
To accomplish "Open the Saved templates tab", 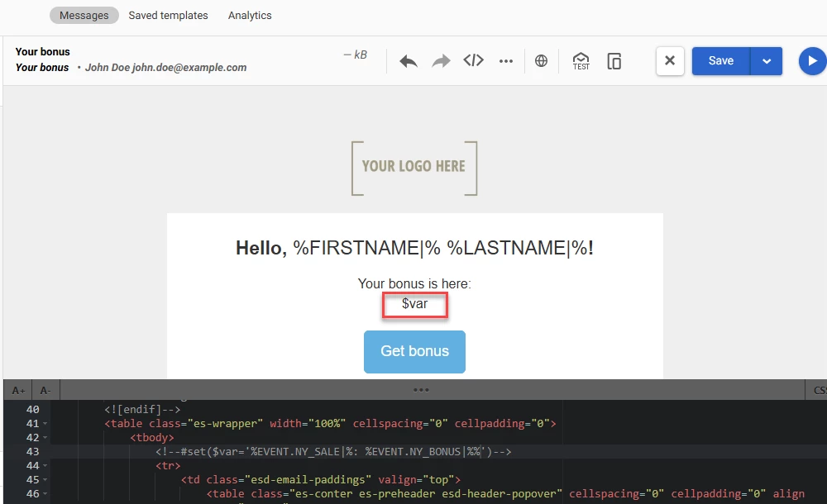I will point(168,15).
